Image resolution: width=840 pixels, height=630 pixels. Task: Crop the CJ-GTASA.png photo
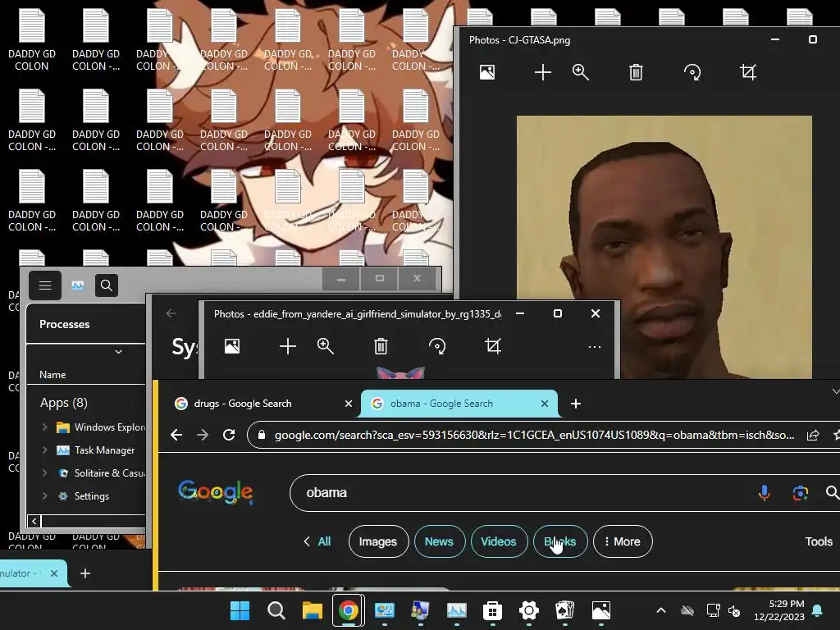(748, 72)
